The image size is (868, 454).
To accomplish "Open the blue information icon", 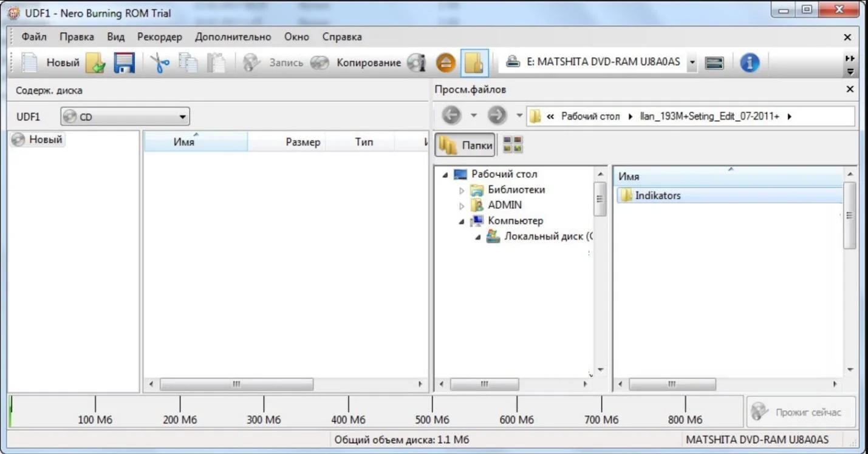I will tap(750, 63).
